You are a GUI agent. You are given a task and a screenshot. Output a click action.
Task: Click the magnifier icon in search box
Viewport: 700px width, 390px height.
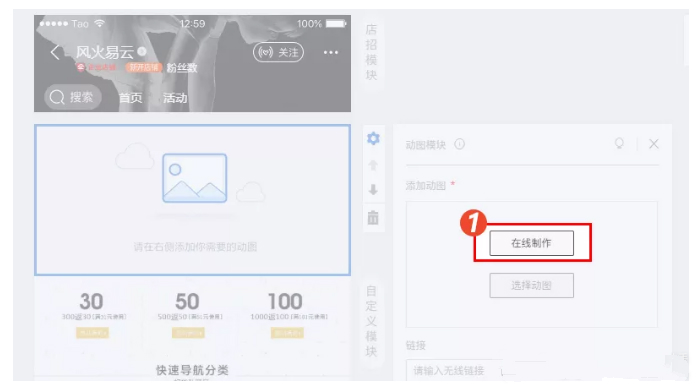(57, 97)
